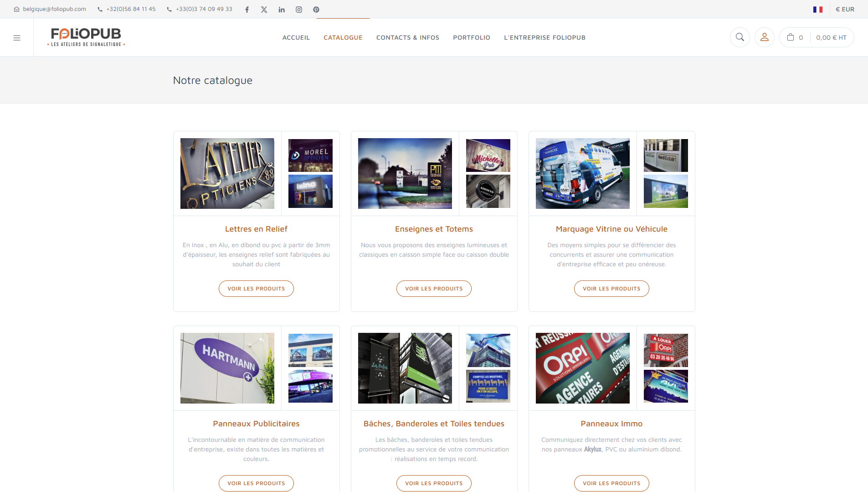Open the Michelle's Pub thumbnail
This screenshot has height=492, width=868.
[x=488, y=155]
